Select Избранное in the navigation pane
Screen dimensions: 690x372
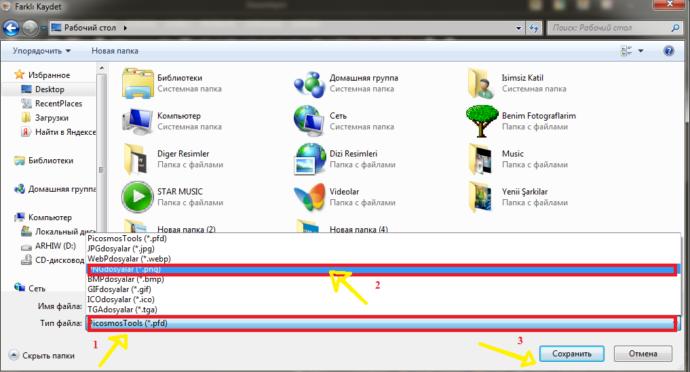49,75
